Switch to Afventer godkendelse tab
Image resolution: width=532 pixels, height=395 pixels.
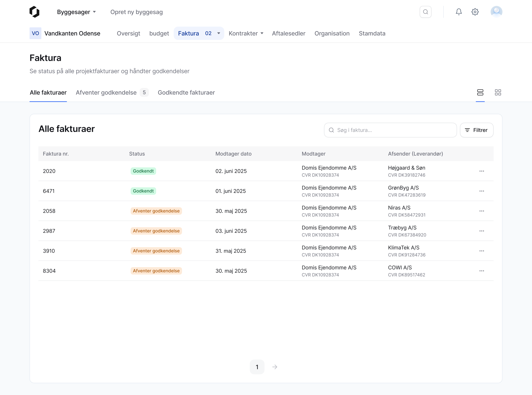coord(106,92)
